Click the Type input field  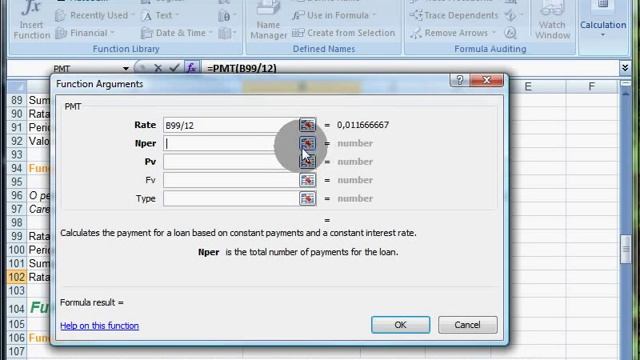pyautogui.click(x=231, y=199)
